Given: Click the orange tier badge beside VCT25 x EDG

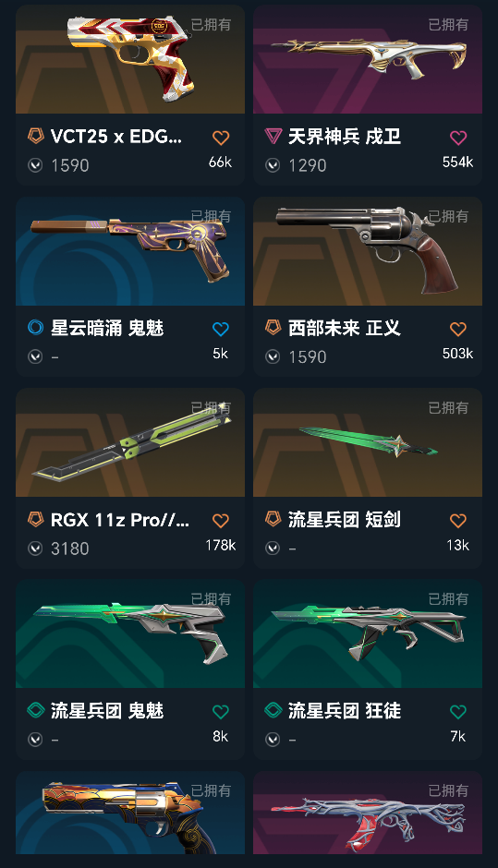Looking at the screenshot, I should (36, 136).
